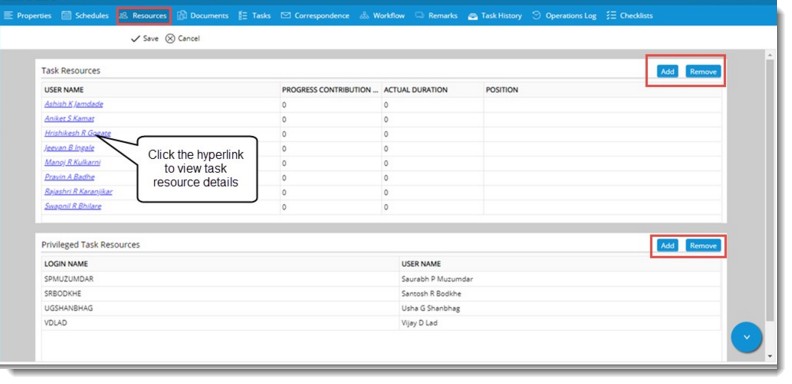Click Swapnil R Bhilare link
The width and height of the screenshot is (792, 384).
[73, 206]
